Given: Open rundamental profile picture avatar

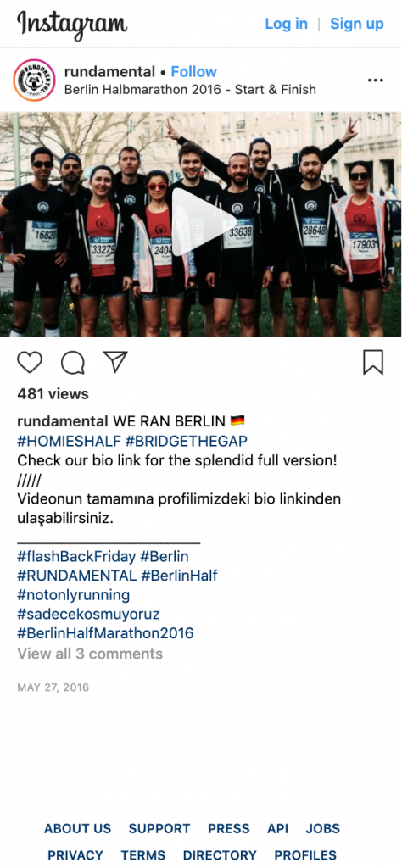Looking at the screenshot, I should click(34, 81).
